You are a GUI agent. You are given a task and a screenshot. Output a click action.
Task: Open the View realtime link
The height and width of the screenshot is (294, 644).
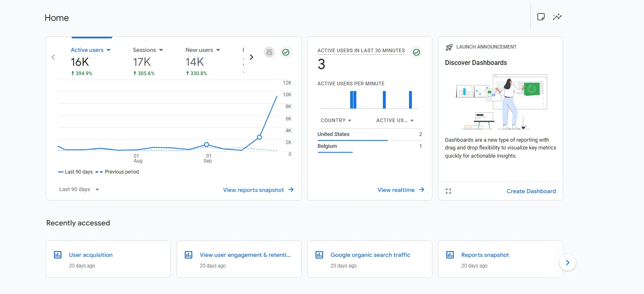(x=401, y=190)
